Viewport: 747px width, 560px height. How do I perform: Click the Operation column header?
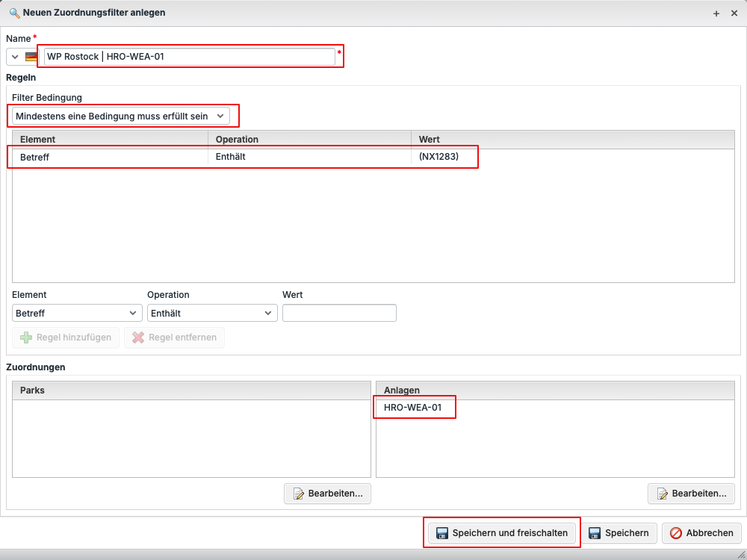click(x=309, y=140)
